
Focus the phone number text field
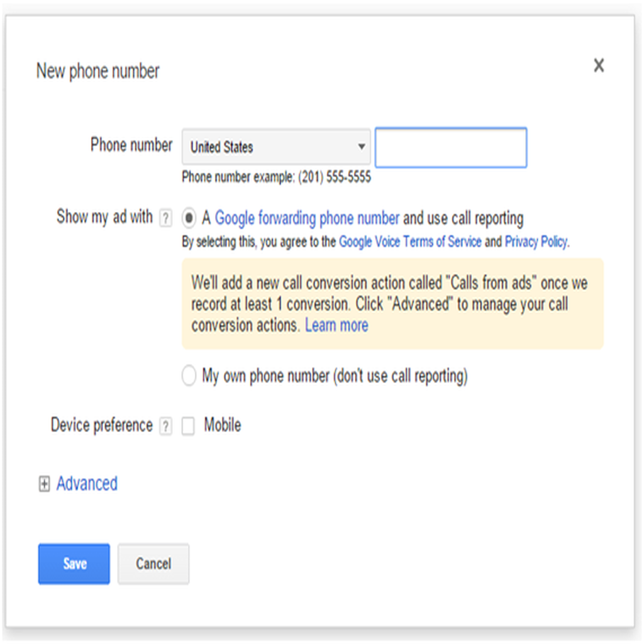450,148
